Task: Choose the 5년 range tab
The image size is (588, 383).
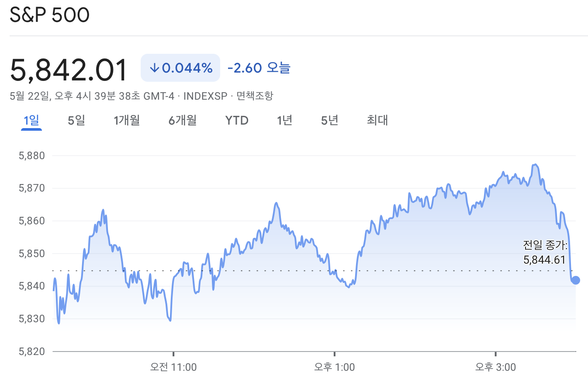Action: coord(330,120)
